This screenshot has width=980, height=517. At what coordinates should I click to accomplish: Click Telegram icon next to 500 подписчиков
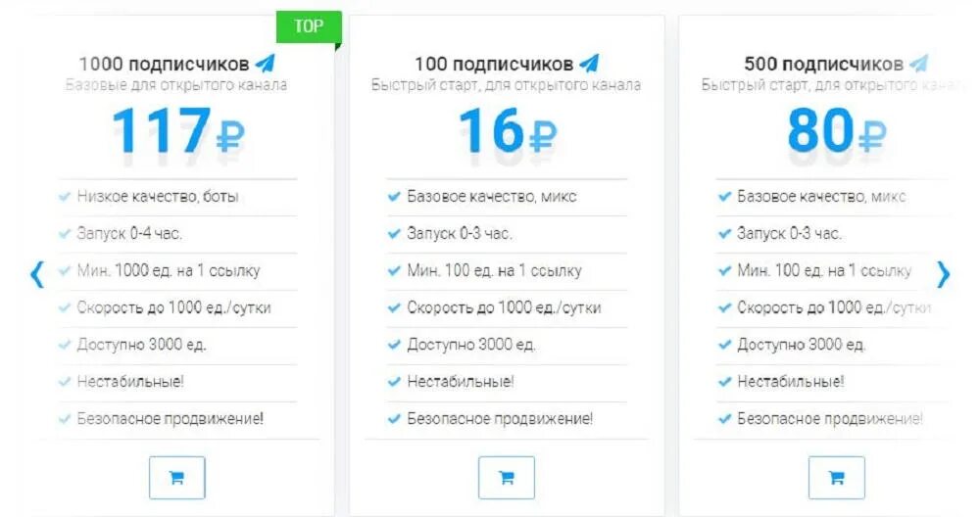click(918, 64)
